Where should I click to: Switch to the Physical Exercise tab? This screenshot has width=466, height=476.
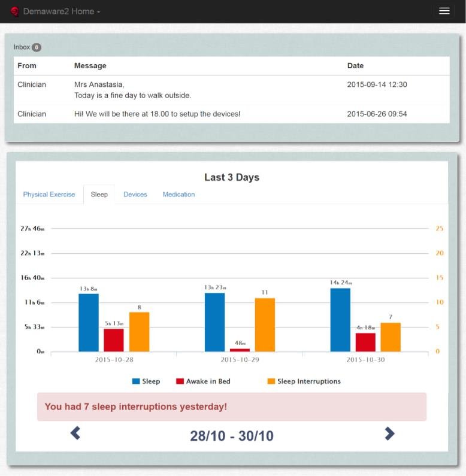(x=49, y=195)
